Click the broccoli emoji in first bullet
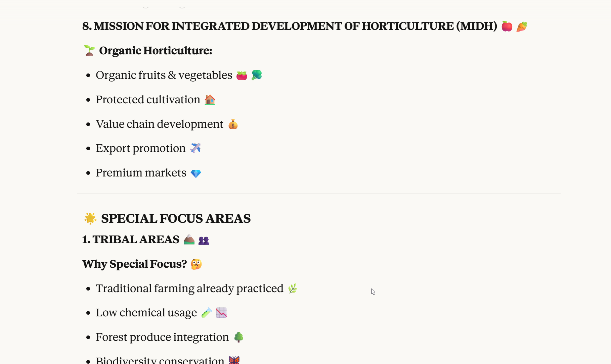Viewport: 611px width, 364px height. (x=257, y=75)
